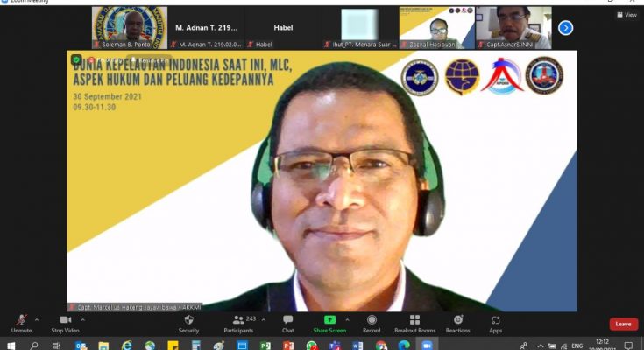This screenshot has height=350, width=644.
Task: Open Outlook from the taskbar
Action: tap(81, 346)
